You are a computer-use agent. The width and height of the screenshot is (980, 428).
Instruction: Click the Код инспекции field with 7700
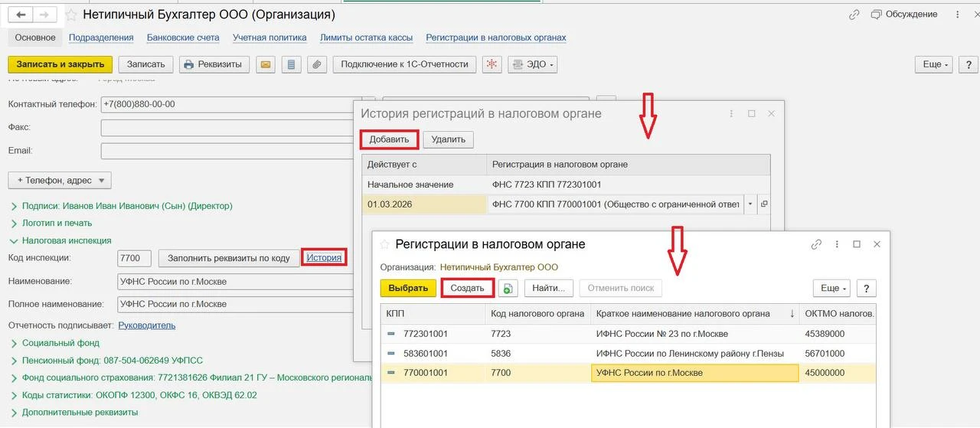click(135, 258)
